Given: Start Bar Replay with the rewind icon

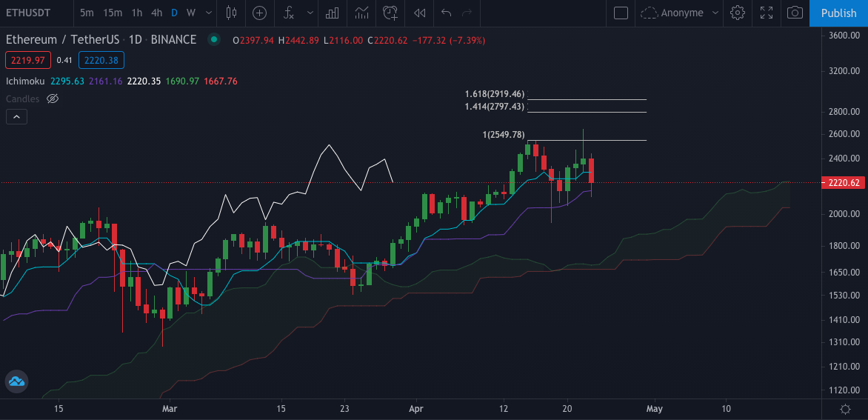Looking at the screenshot, I should [420, 13].
